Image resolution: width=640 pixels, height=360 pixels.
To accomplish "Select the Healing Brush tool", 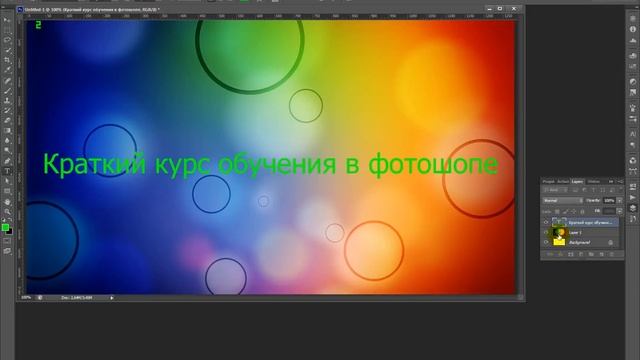I will [x=7, y=81].
